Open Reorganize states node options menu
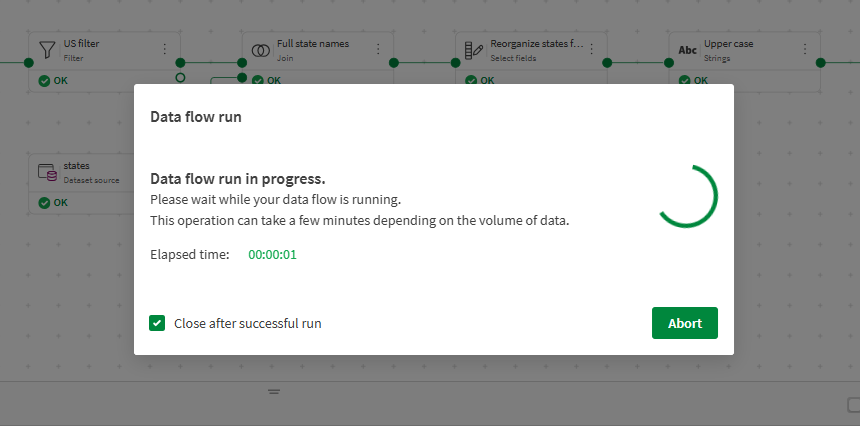This screenshot has width=860, height=426. 592,49
